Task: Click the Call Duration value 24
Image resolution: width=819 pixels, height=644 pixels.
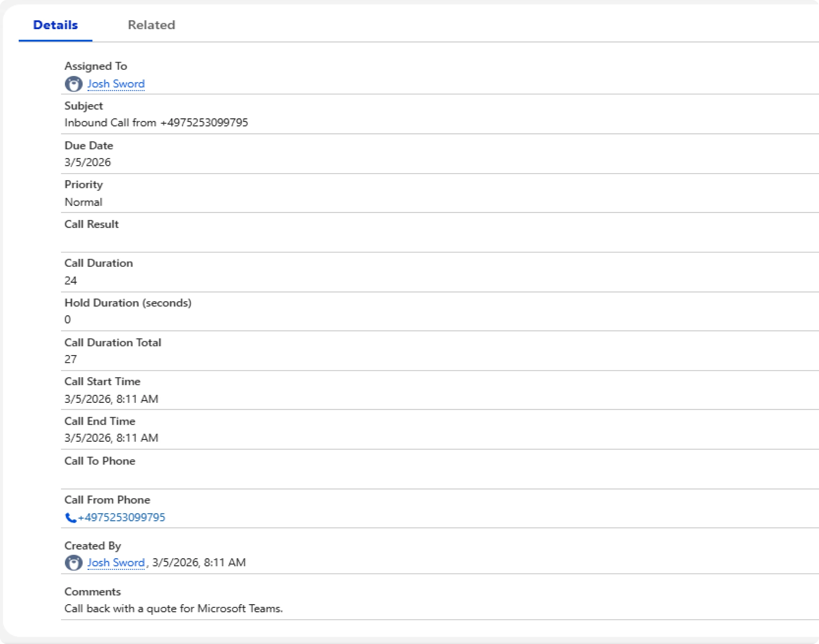Action: [x=70, y=280]
